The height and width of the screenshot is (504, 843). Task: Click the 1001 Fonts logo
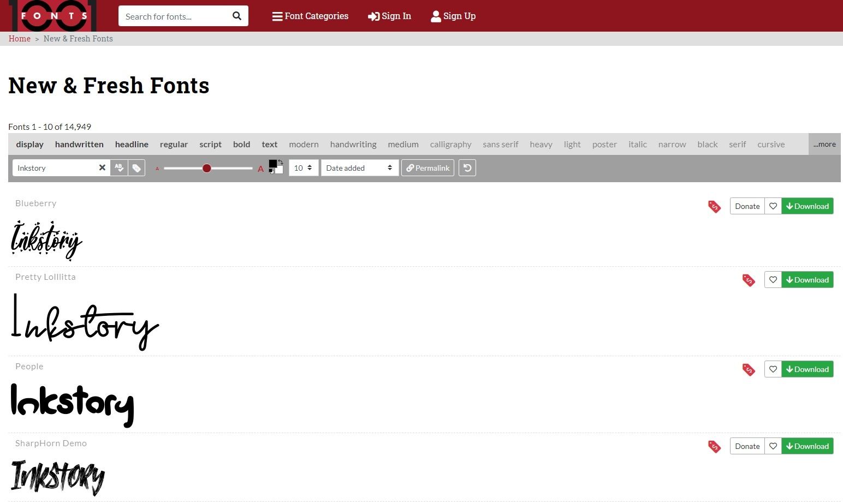(53, 15)
